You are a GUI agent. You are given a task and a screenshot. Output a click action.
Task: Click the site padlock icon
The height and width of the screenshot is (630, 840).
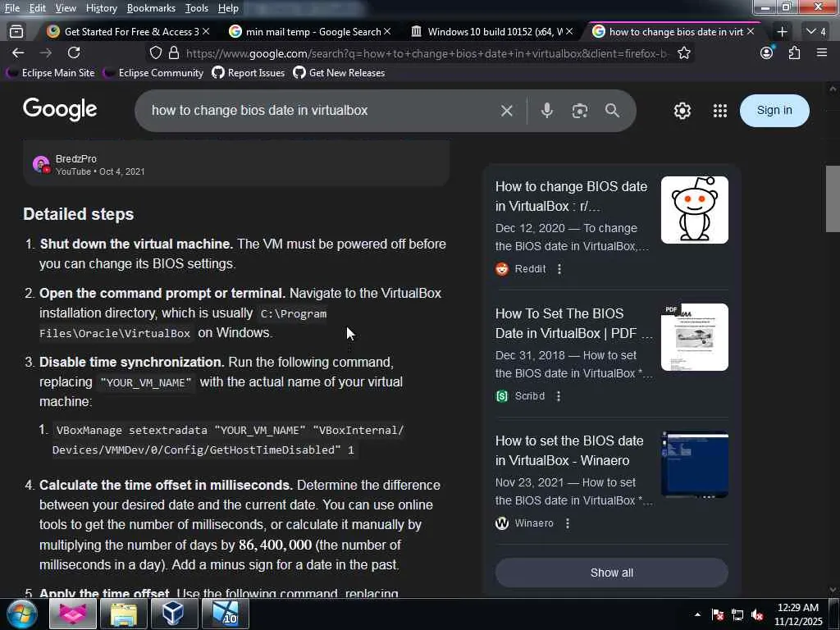click(x=174, y=52)
